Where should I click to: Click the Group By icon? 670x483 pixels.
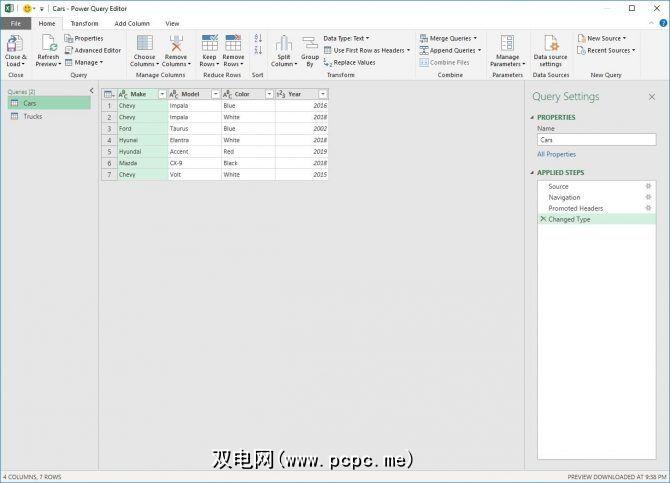pyautogui.click(x=310, y=43)
